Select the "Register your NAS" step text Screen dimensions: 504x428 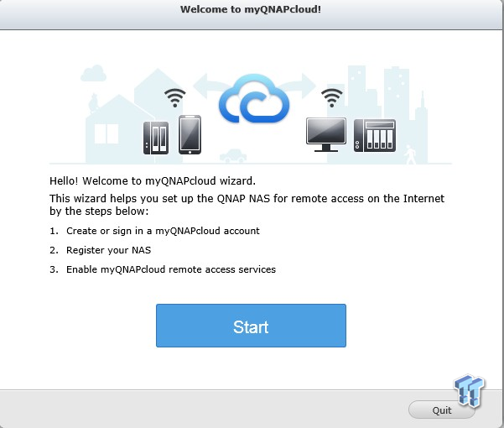[109, 250]
